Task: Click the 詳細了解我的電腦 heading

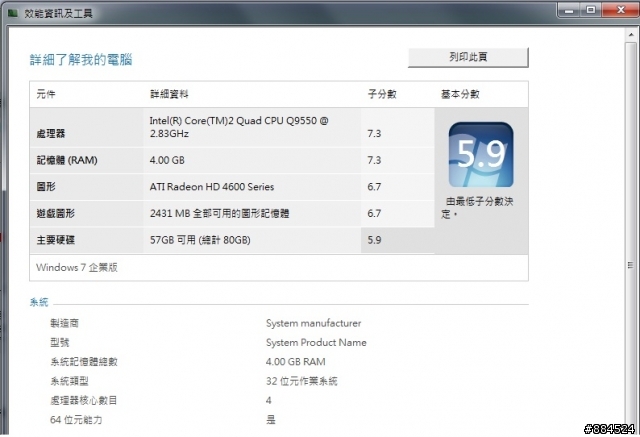Action: coord(81,60)
